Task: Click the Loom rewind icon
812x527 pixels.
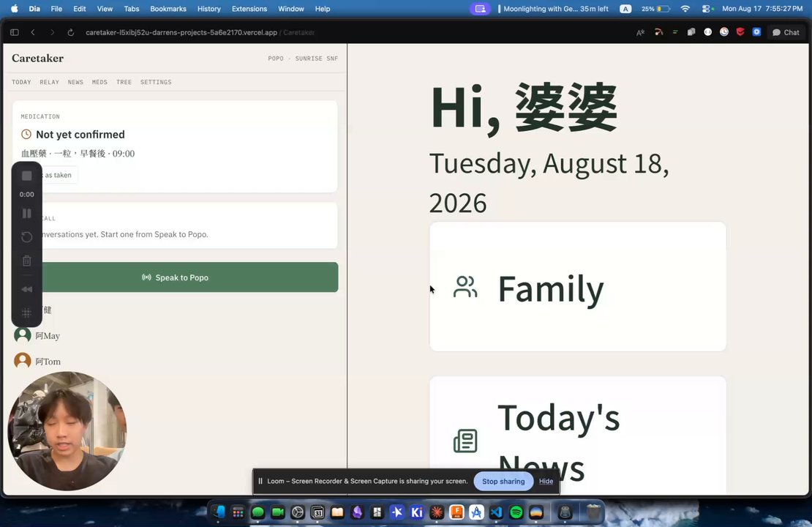Action: 27,290
